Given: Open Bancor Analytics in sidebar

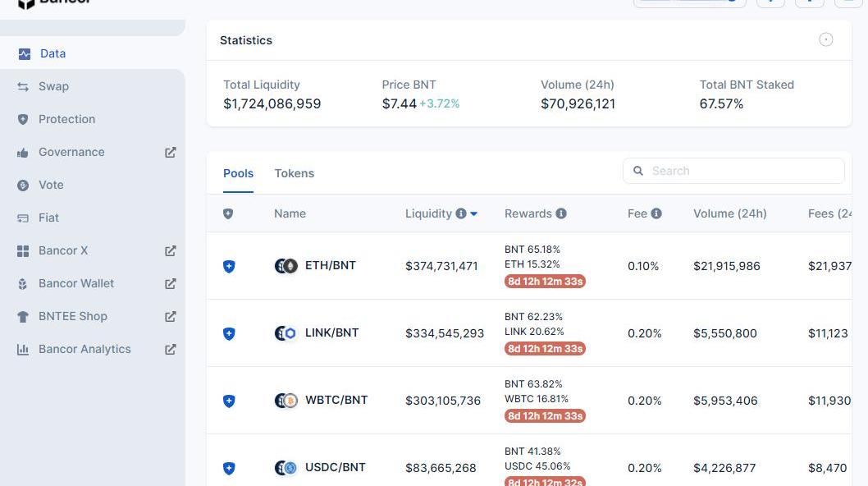Looking at the screenshot, I should [85, 349].
